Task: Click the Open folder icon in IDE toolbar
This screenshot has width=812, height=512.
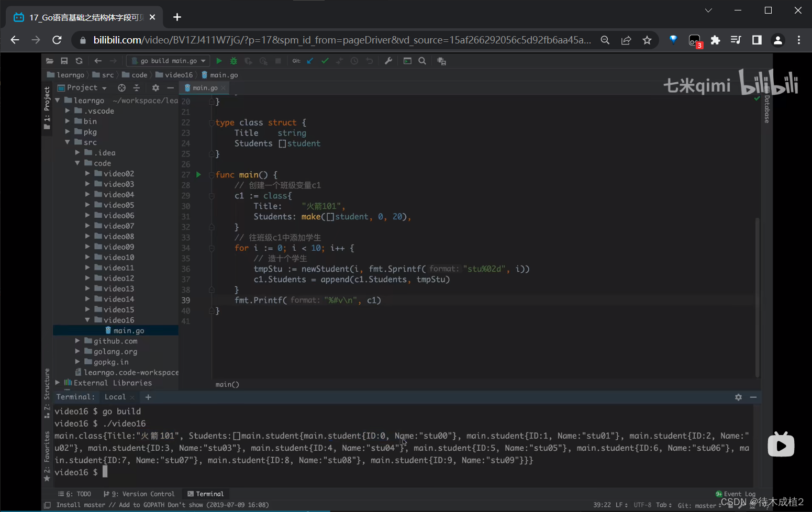Action: [50, 61]
